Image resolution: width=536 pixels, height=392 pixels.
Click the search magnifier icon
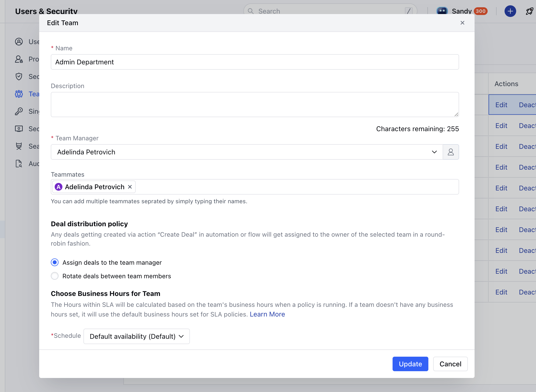(251, 11)
